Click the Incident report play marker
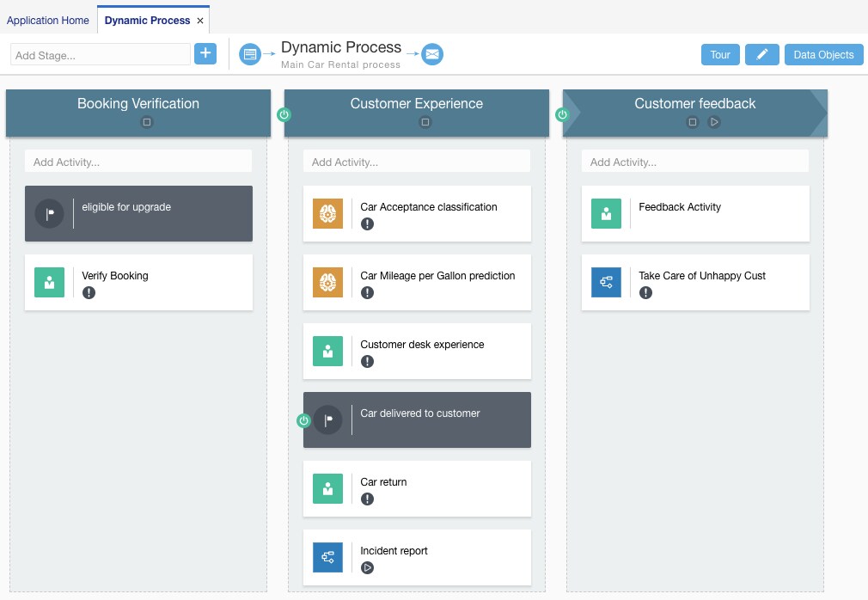Image resolution: width=868 pixels, height=600 pixels. [x=367, y=567]
